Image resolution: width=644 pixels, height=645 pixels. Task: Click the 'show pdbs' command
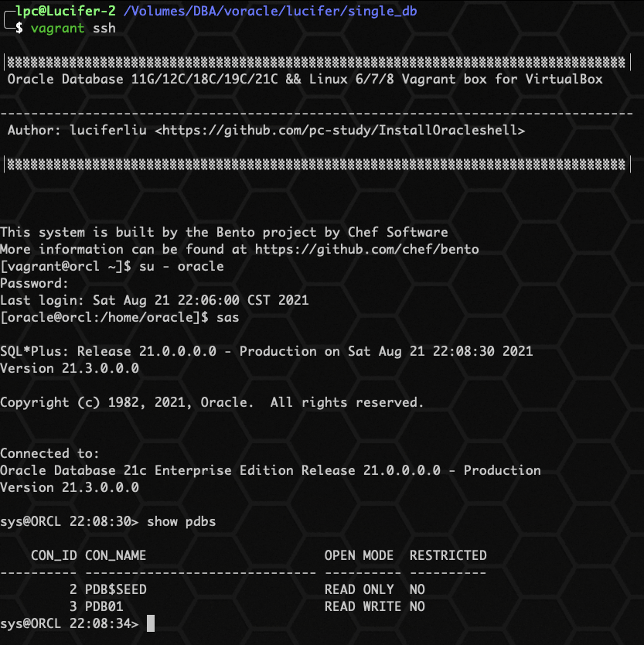coord(182,521)
